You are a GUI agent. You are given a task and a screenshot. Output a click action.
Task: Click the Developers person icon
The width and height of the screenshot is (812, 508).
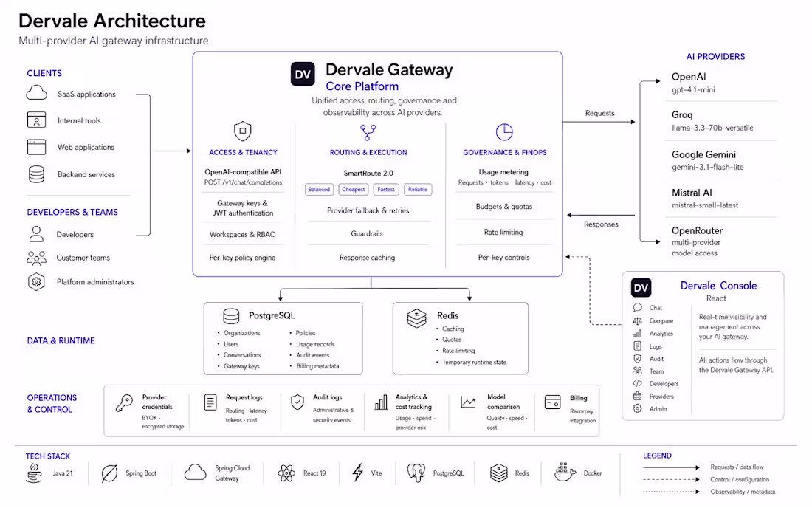pyautogui.click(x=36, y=233)
